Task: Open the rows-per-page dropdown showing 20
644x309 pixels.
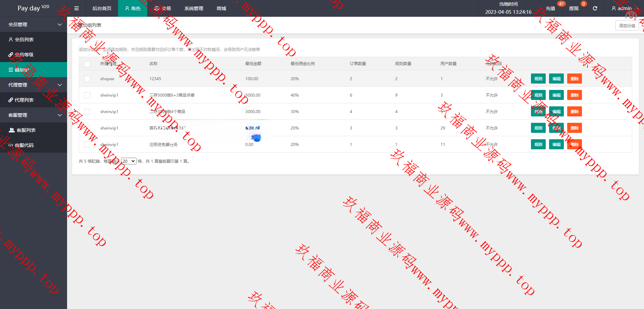Action: tap(128, 161)
